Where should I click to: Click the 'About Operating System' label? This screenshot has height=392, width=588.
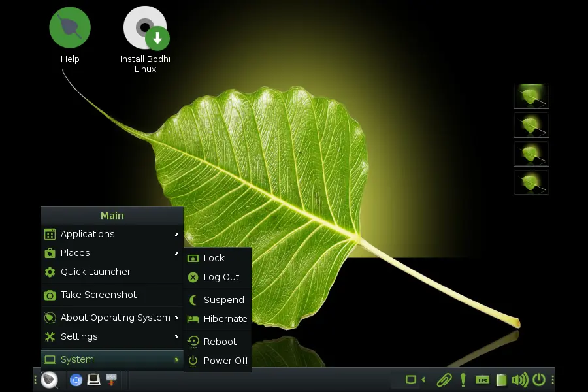pyautogui.click(x=116, y=318)
